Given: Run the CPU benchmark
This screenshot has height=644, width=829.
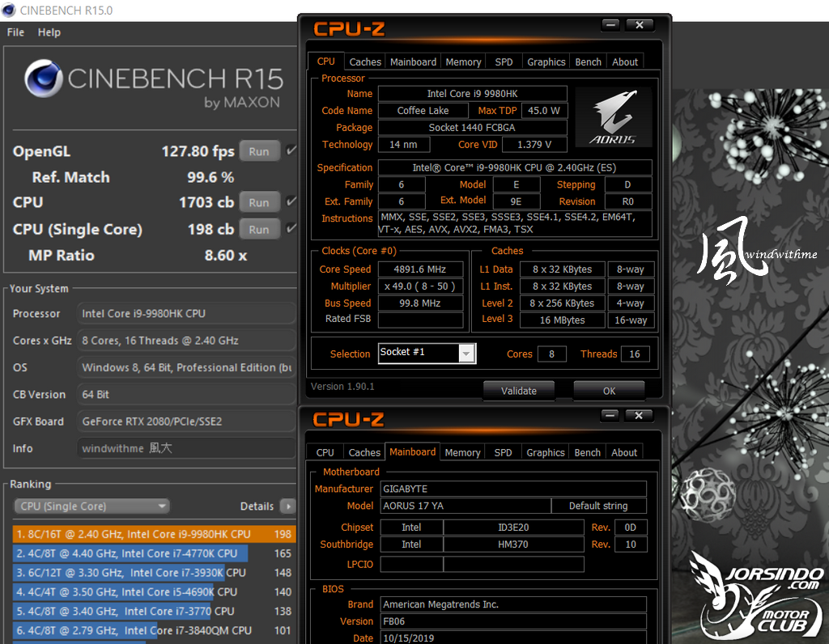Looking at the screenshot, I should tap(259, 202).
